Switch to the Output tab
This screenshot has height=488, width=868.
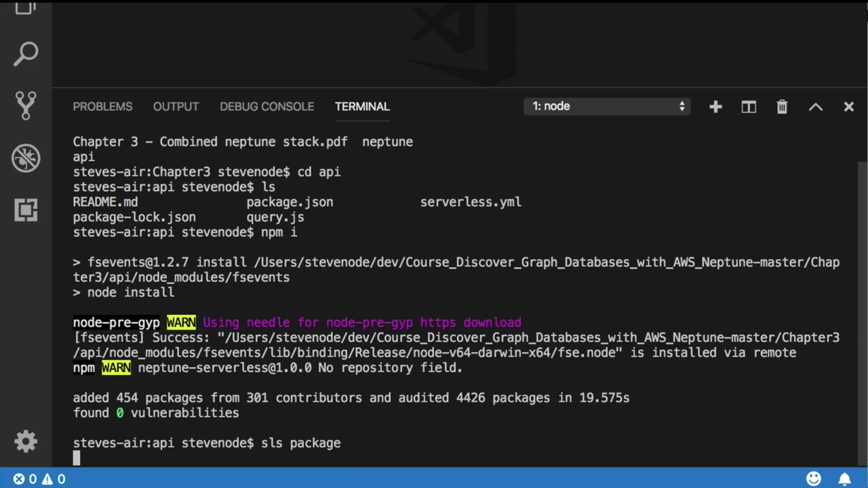[x=176, y=106]
